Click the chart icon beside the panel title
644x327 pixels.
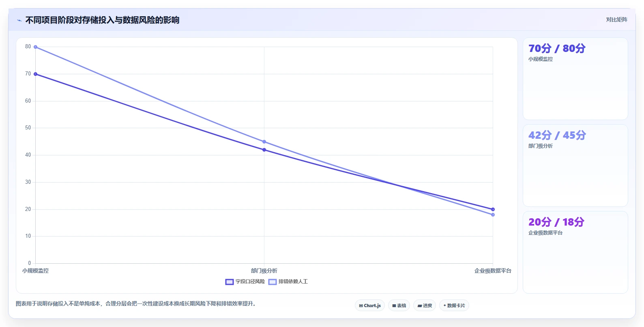point(19,20)
